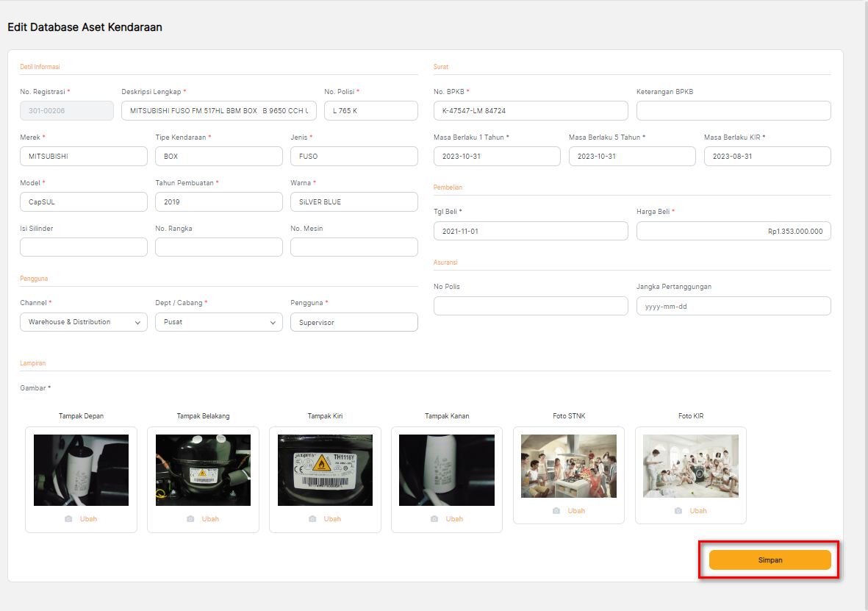The height and width of the screenshot is (611, 868).
Task: Focus the Keterangan BPKB input field
Action: (x=733, y=111)
